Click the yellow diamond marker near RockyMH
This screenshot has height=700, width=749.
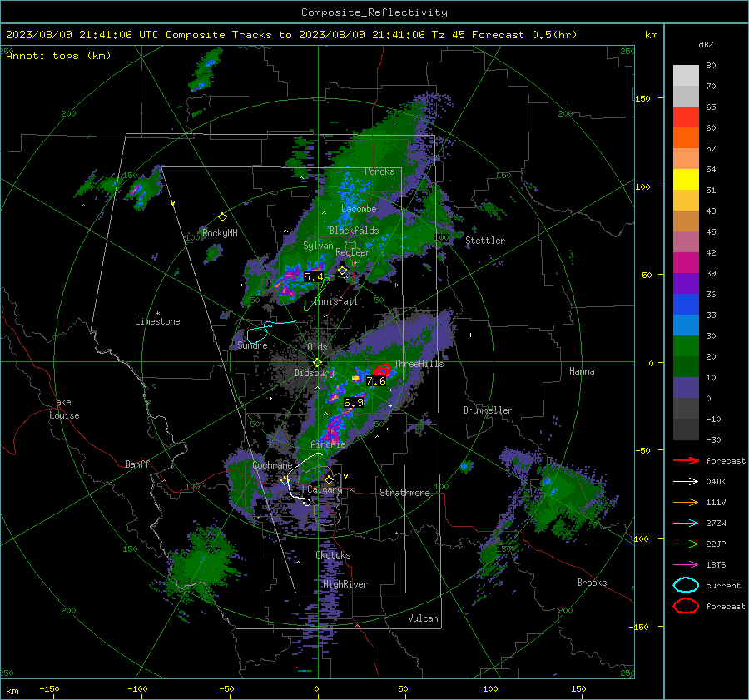[x=222, y=217]
